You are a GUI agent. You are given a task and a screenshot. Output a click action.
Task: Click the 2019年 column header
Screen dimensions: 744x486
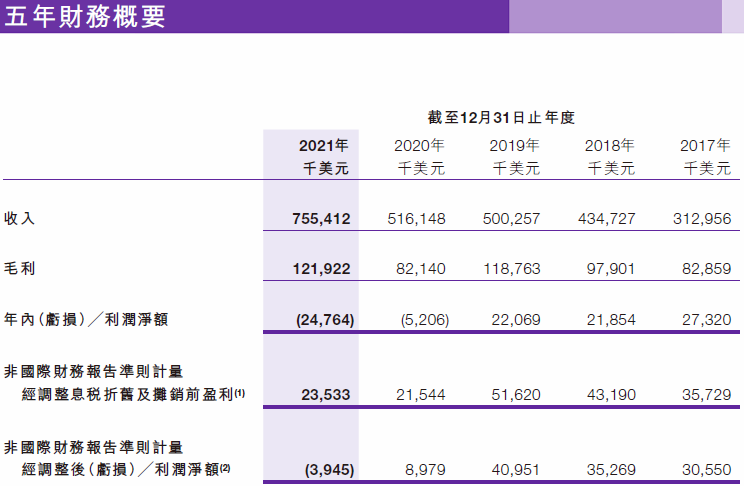point(514,146)
